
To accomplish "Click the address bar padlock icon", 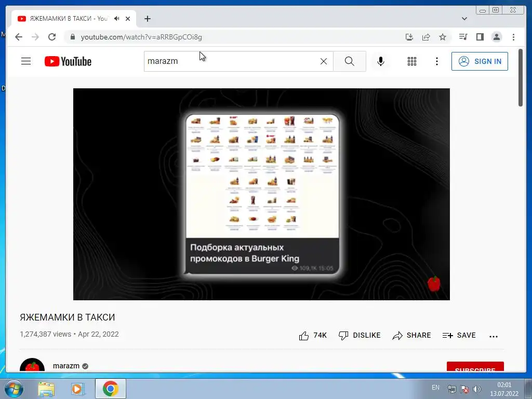I will (72, 37).
